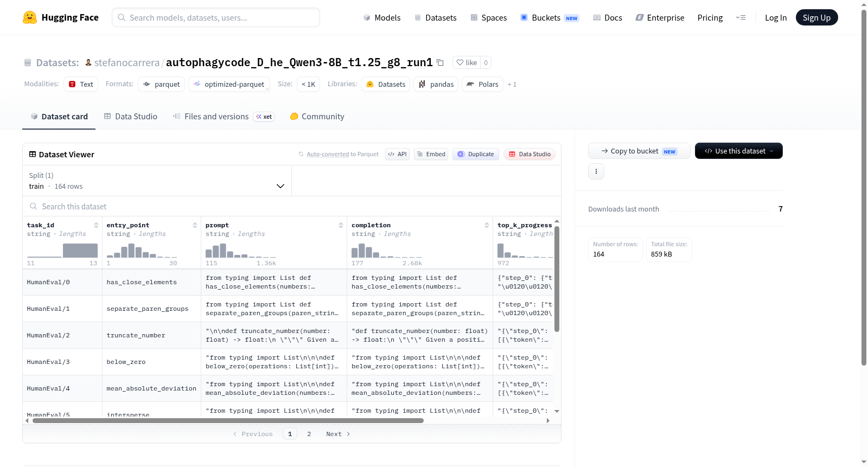Click the page vertical scrollbar
The height and width of the screenshot is (467, 868).
click(x=864, y=187)
